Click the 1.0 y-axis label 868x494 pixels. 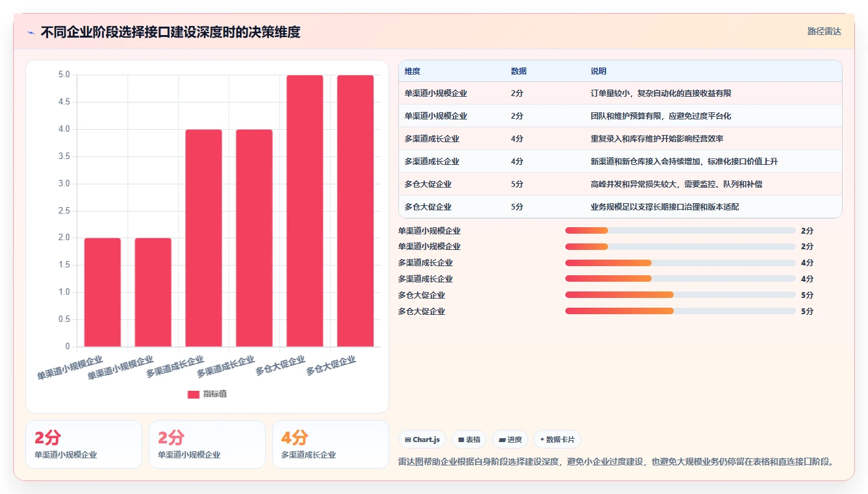click(x=64, y=292)
